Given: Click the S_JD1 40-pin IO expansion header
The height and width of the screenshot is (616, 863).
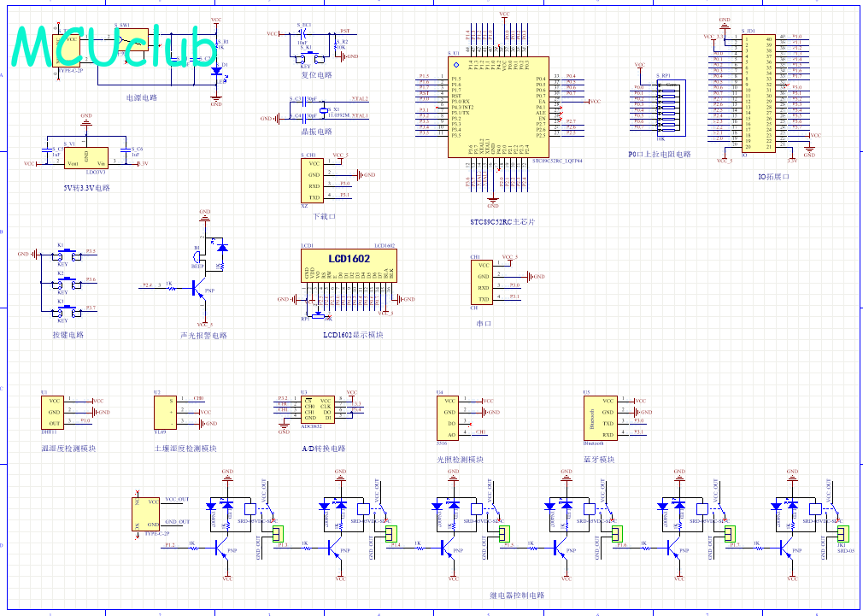Looking at the screenshot, I should [x=758, y=94].
